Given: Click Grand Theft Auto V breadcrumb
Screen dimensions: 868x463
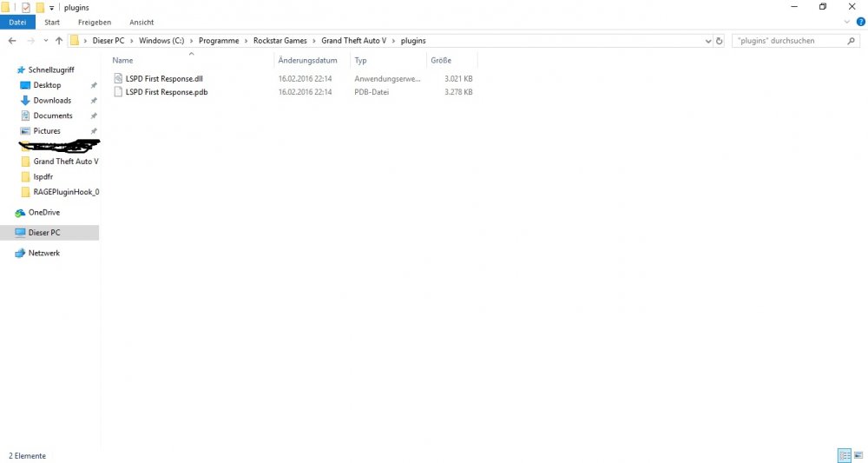Looking at the screenshot, I should click(354, 41).
